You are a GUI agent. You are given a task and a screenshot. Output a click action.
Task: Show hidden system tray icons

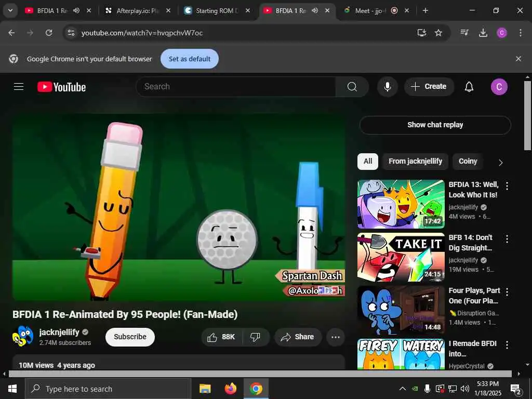(x=403, y=389)
